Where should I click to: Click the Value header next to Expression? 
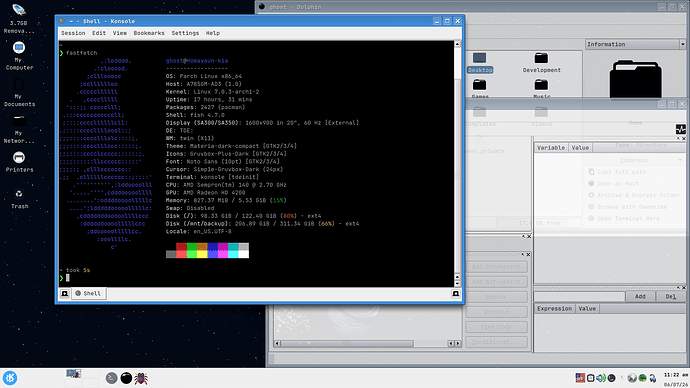(x=587, y=309)
